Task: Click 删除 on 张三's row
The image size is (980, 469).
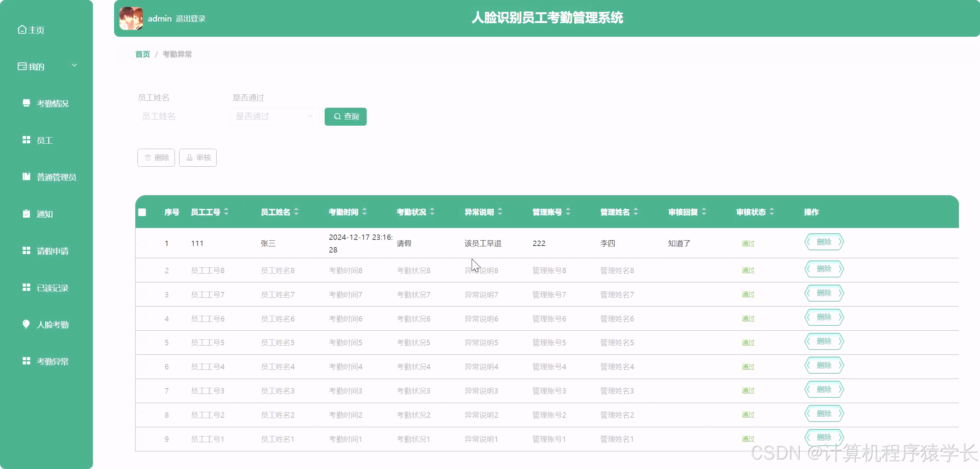Action: [x=824, y=242]
